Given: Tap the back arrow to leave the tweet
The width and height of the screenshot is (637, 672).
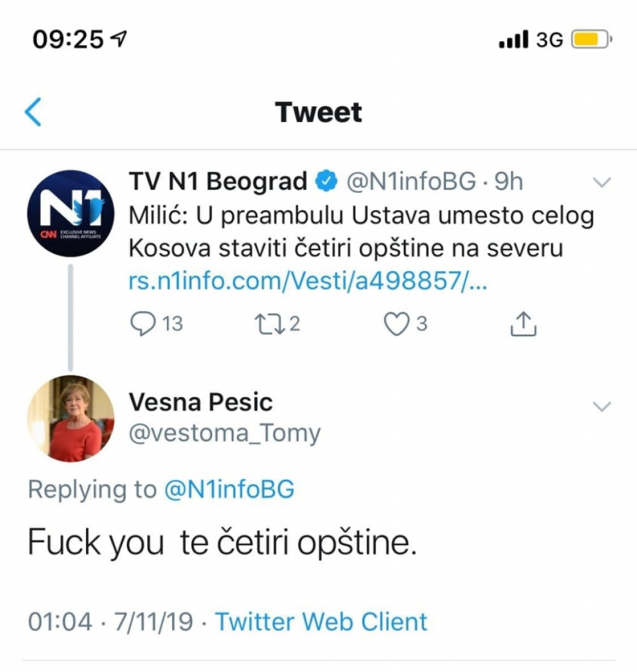Looking at the screenshot, I should tap(33, 112).
